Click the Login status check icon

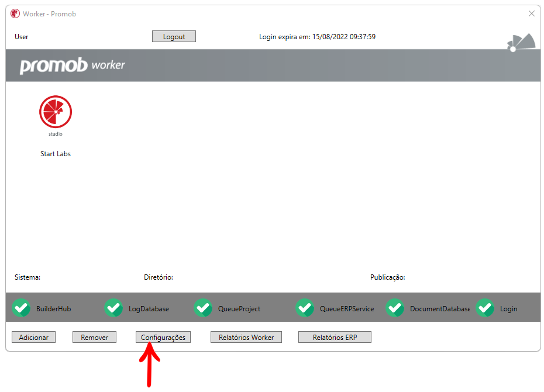click(x=485, y=308)
